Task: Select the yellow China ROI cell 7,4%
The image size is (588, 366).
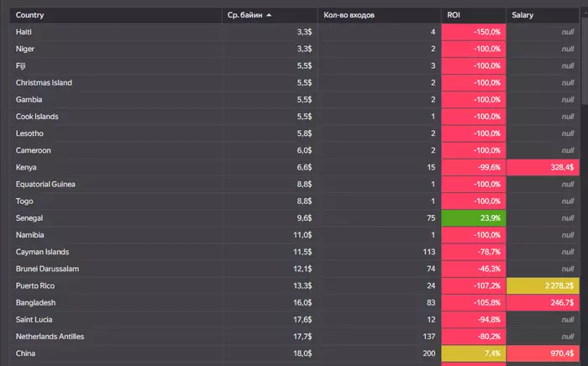Action: [474, 353]
